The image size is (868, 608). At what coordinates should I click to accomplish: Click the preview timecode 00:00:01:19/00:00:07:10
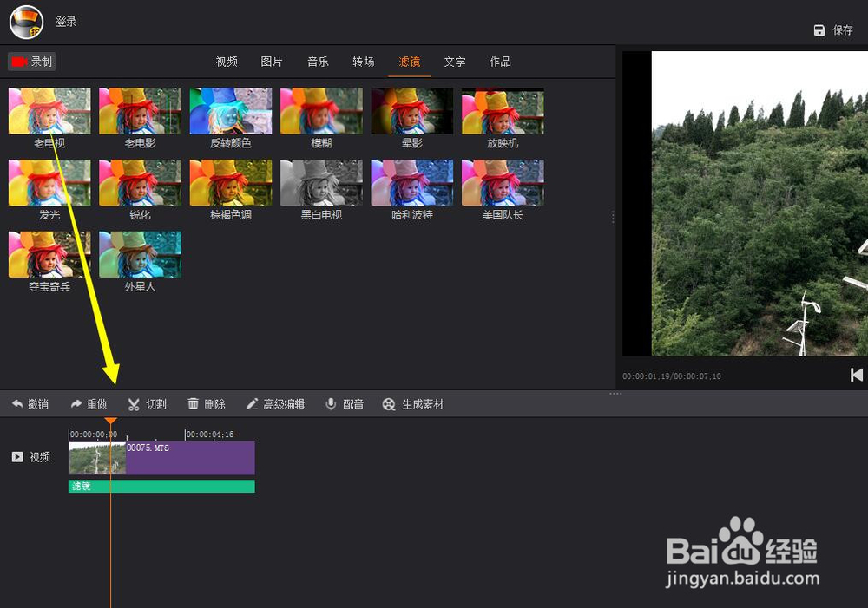point(672,376)
